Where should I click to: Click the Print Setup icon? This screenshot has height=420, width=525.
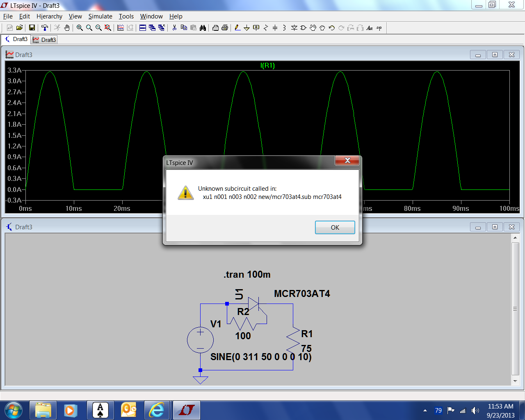[x=215, y=28]
